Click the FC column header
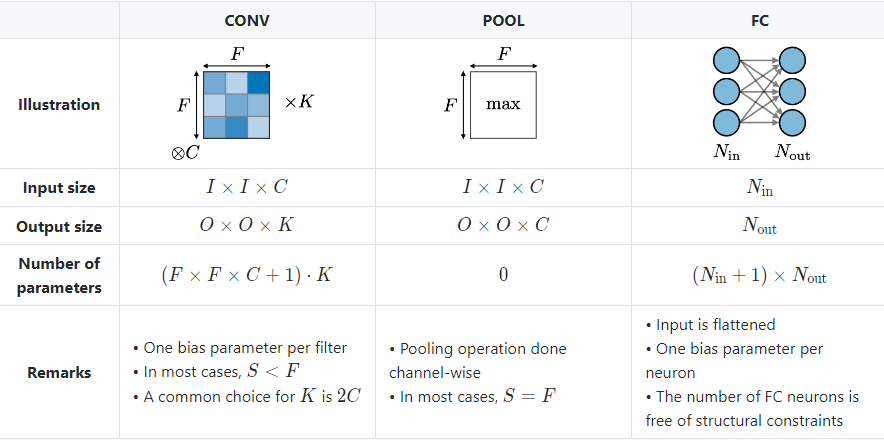 760,20
